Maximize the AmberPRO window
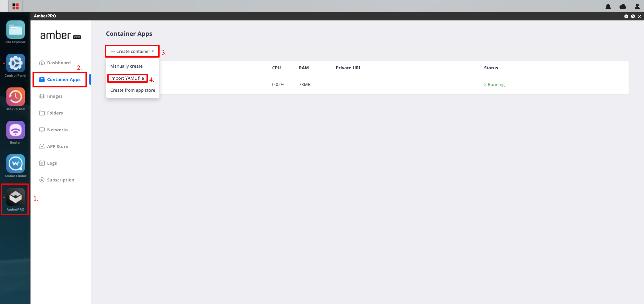This screenshot has width=644, height=304. pos(633,16)
